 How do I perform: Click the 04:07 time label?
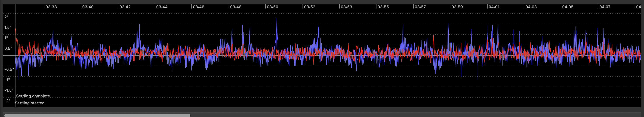click(x=605, y=7)
